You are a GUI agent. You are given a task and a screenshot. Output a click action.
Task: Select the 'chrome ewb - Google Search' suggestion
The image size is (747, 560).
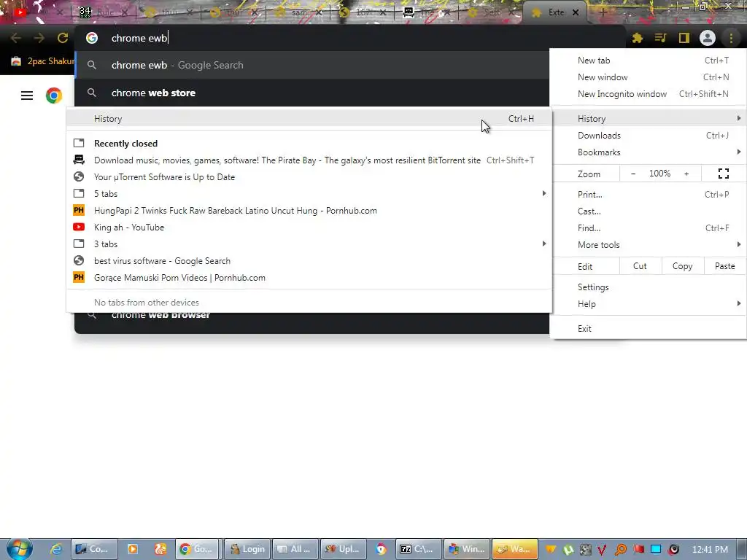pyautogui.click(x=312, y=65)
